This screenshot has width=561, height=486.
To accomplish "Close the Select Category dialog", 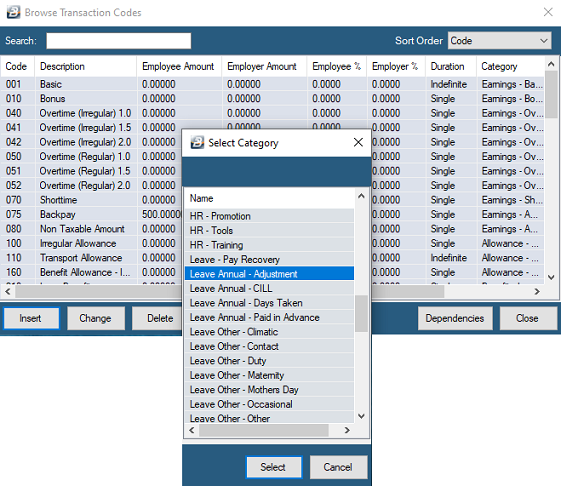I will pyautogui.click(x=358, y=142).
